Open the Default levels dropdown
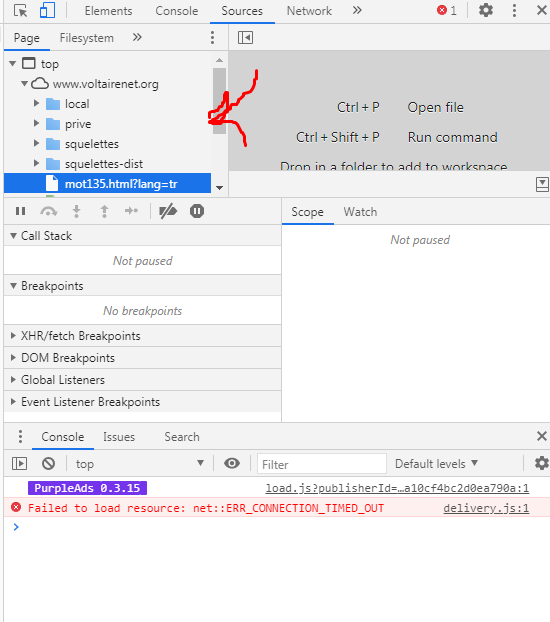This screenshot has height=622, width=550. point(437,464)
